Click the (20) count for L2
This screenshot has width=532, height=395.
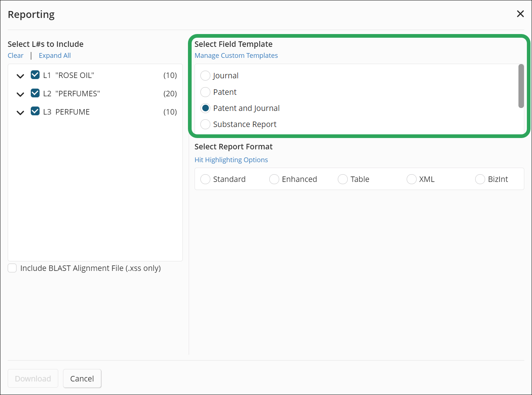click(x=170, y=93)
